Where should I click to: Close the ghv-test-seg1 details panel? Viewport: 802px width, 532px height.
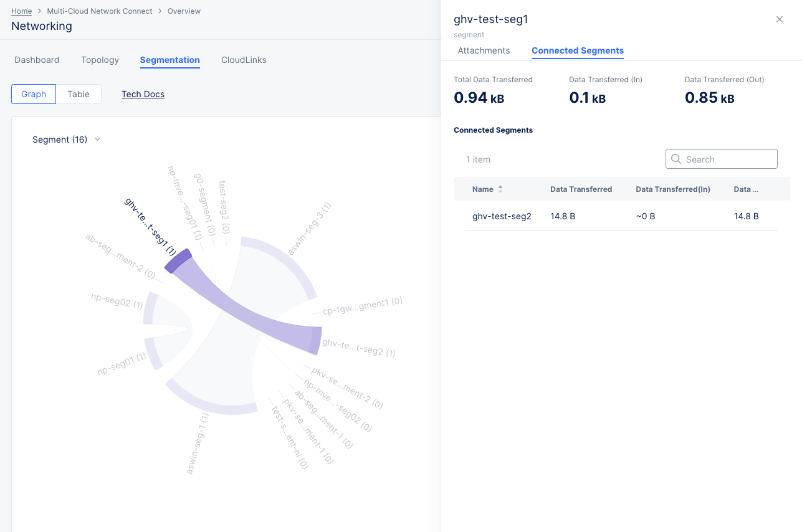point(779,19)
